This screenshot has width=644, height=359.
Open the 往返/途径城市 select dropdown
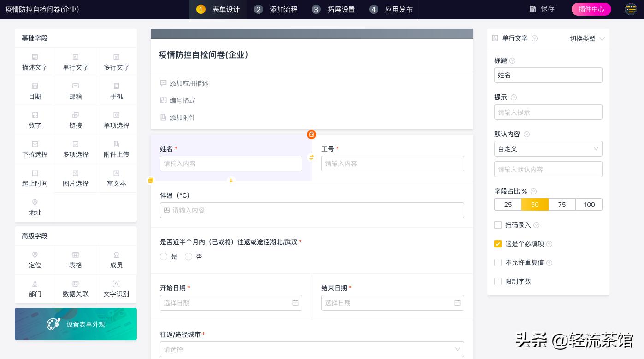coord(312,349)
